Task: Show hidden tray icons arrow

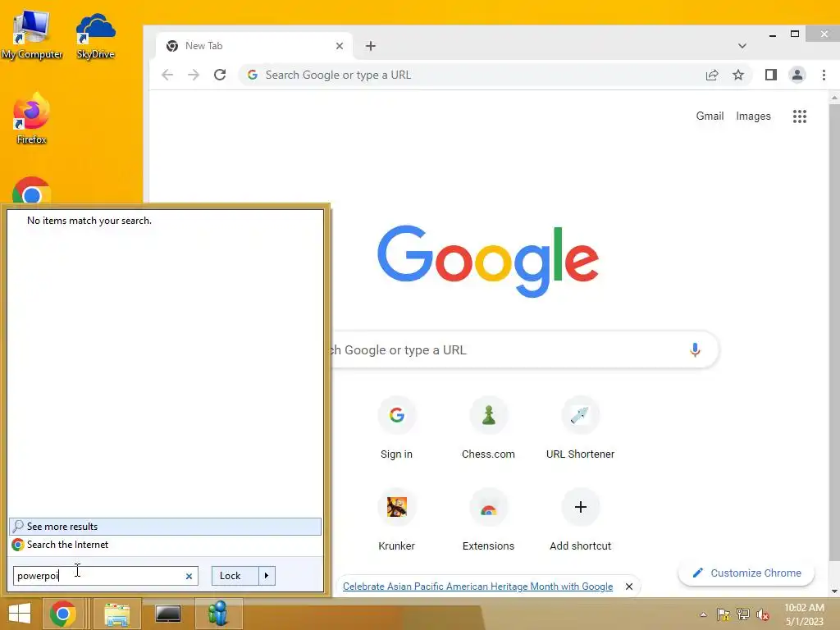Action: tap(703, 614)
